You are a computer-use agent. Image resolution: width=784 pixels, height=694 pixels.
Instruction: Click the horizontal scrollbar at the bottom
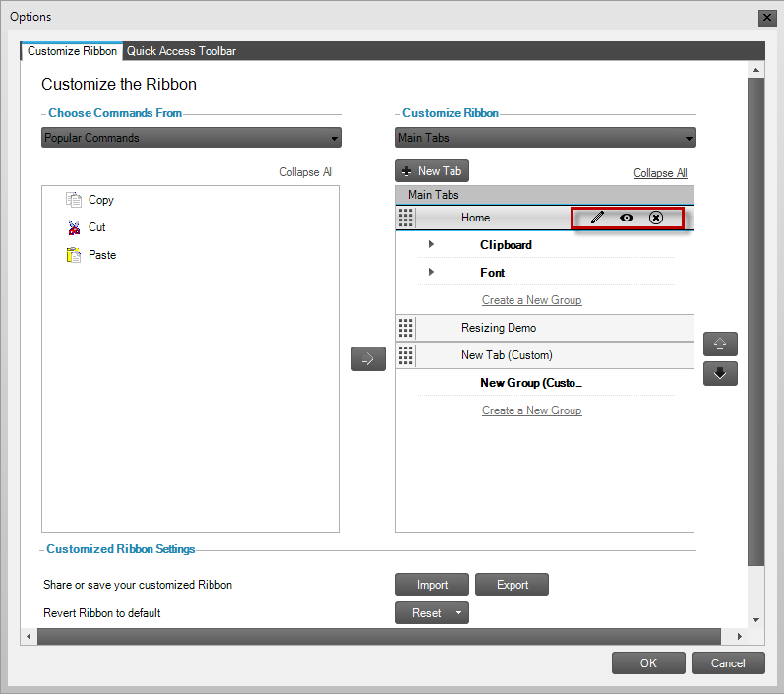pyautogui.click(x=391, y=637)
